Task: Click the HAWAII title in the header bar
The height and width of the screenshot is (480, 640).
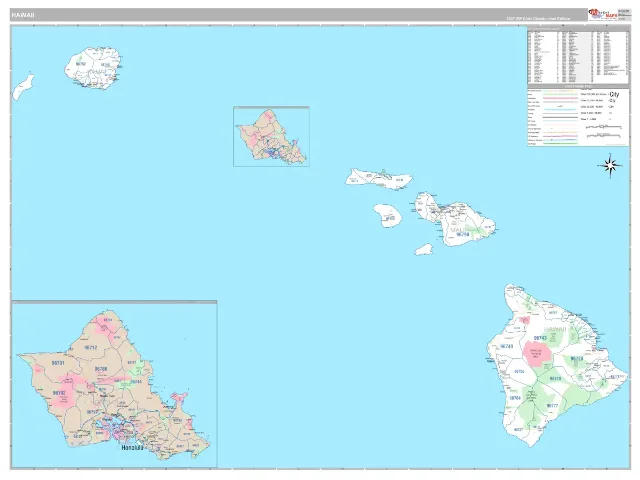Action: click(23, 15)
